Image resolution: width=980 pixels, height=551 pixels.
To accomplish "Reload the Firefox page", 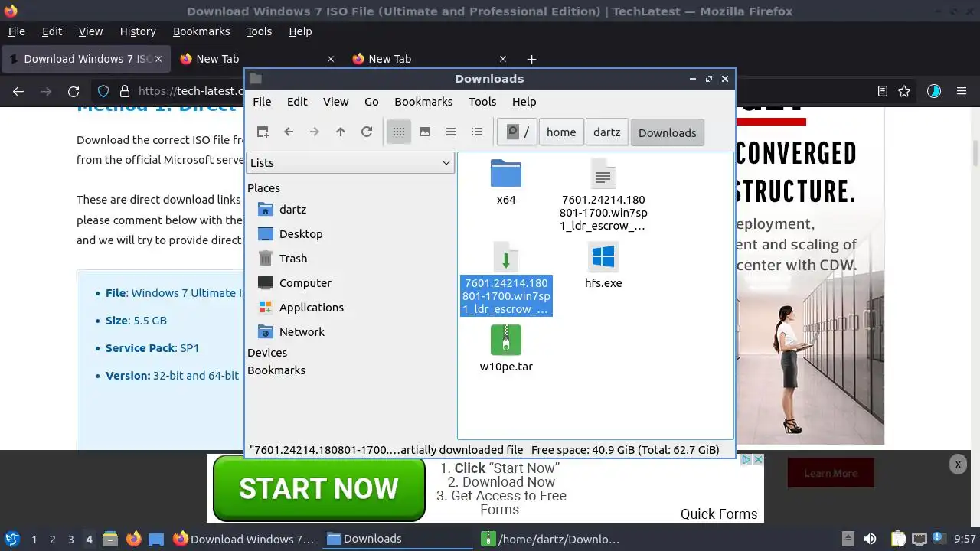I will (73, 91).
